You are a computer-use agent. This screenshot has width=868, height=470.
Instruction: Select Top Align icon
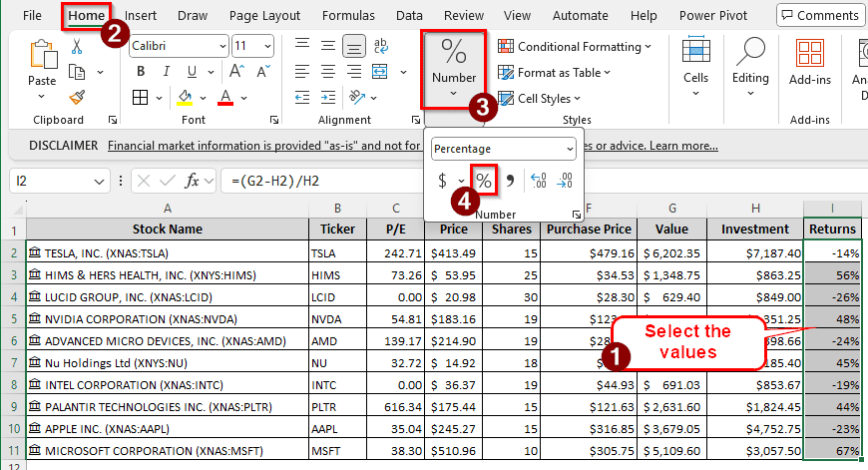(x=302, y=45)
